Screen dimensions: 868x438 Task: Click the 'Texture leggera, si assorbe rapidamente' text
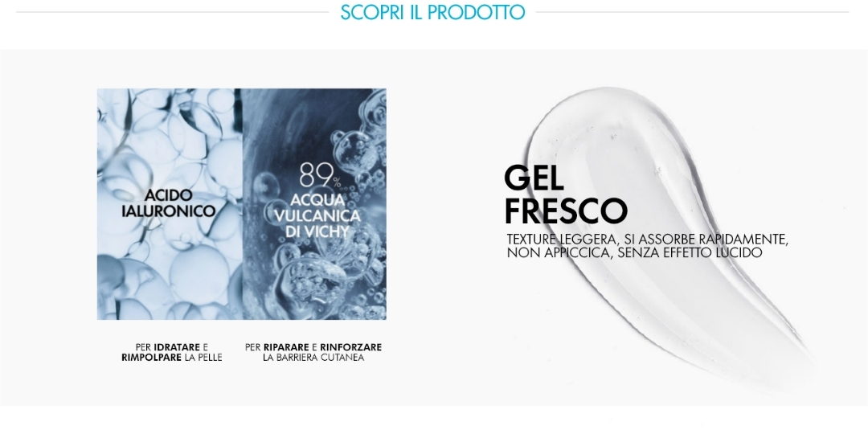tap(648, 239)
